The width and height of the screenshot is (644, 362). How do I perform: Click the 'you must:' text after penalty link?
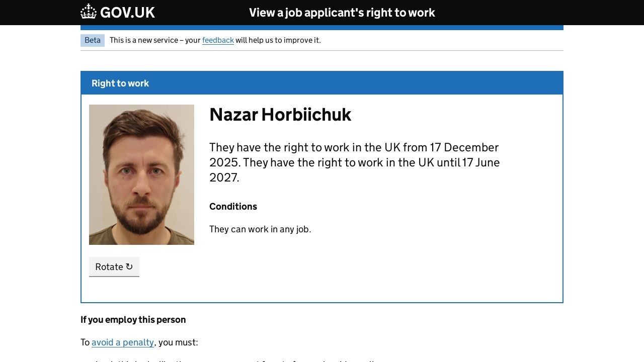point(178,342)
